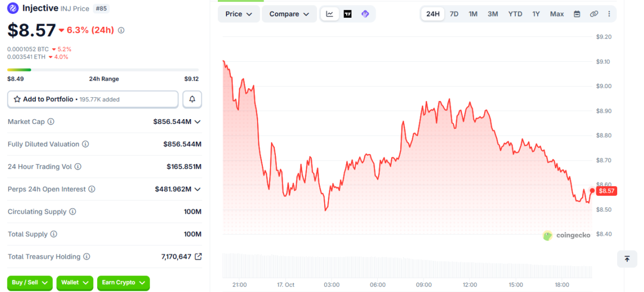
Task: Switch to line chart view icon
Action: click(x=330, y=14)
